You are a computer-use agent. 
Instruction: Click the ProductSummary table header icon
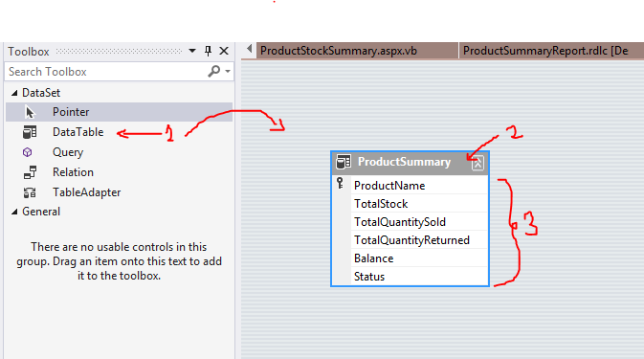[x=344, y=162]
